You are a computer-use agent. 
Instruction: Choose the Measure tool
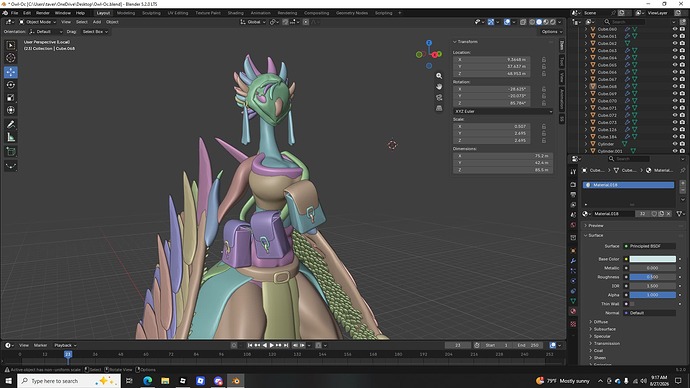11,137
